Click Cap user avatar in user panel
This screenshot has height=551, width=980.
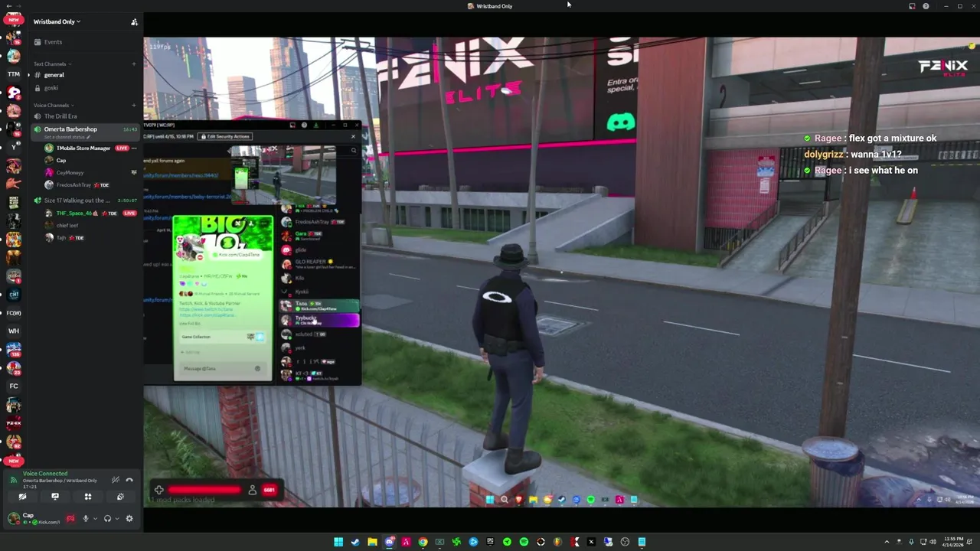click(x=14, y=518)
